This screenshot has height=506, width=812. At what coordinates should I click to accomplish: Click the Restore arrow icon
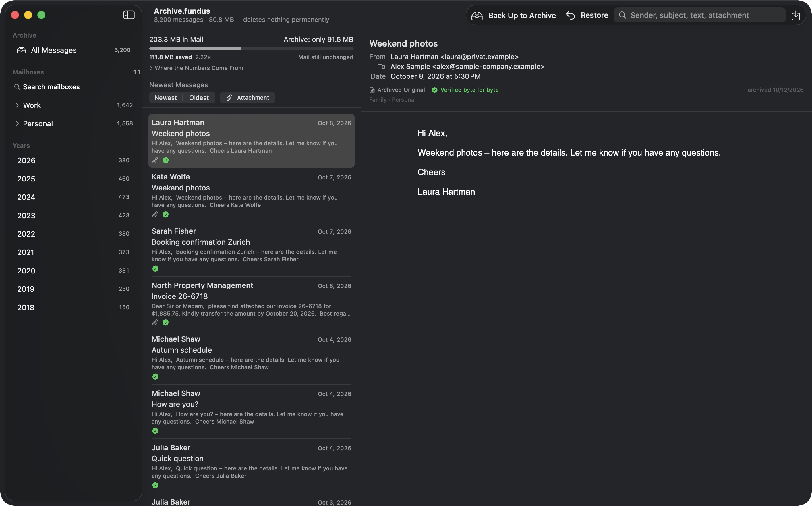point(571,15)
